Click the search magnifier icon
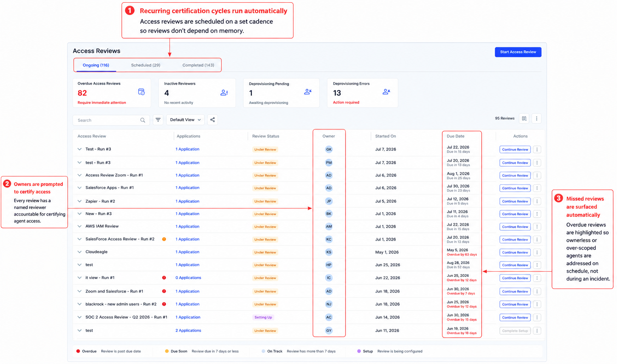 [x=143, y=120]
